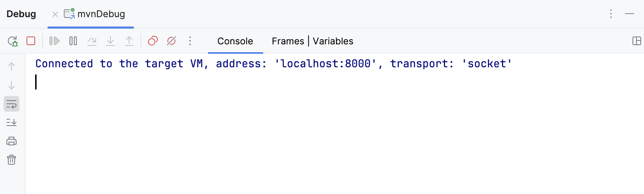Click the Step Out icon
Viewport: 644px width, 194px height.
[x=129, y=41]
